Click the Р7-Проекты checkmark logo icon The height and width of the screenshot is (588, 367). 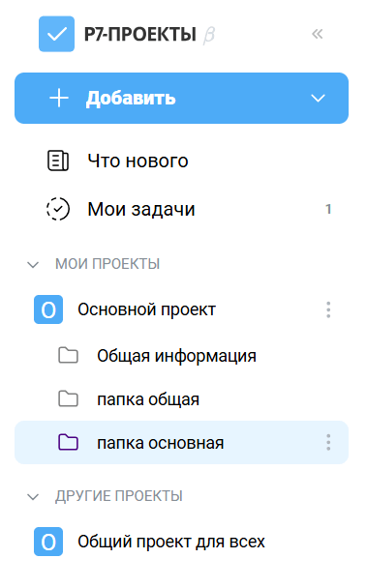(x=57, y=34)
